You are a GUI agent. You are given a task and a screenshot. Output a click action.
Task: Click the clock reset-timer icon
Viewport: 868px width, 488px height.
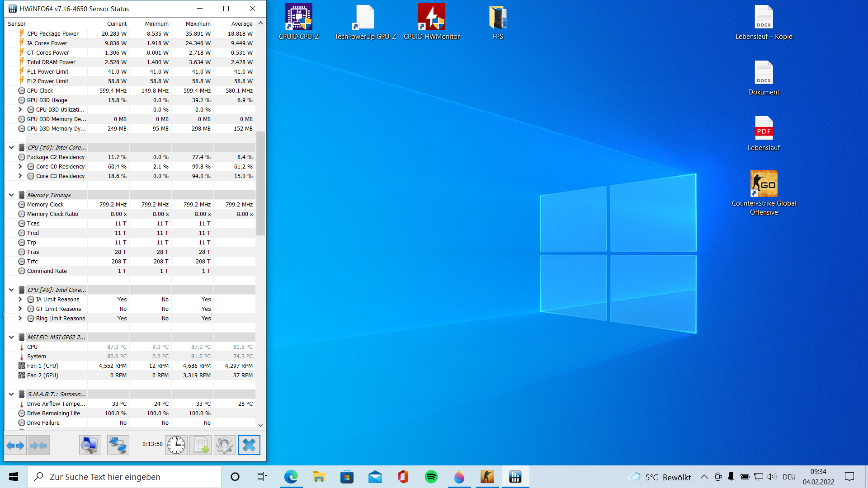pos(176,446)
